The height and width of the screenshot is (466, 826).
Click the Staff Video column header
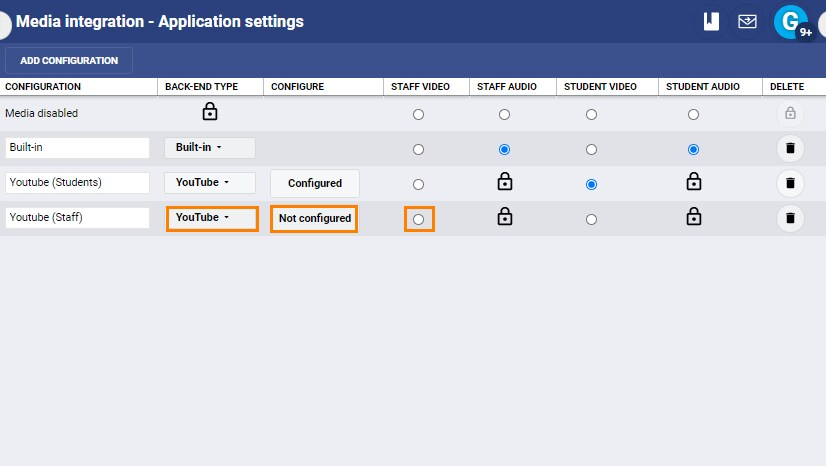(x=420, y=86)
